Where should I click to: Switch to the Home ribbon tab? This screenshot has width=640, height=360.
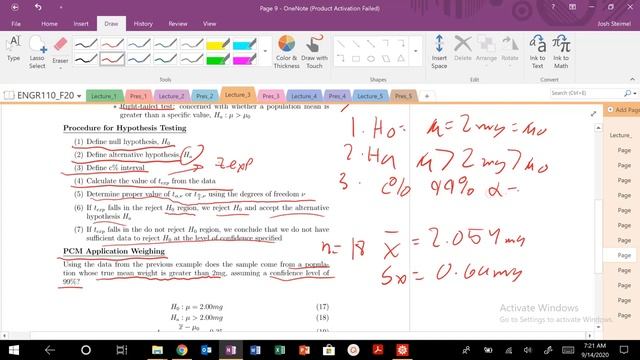[x=49, y=24]
